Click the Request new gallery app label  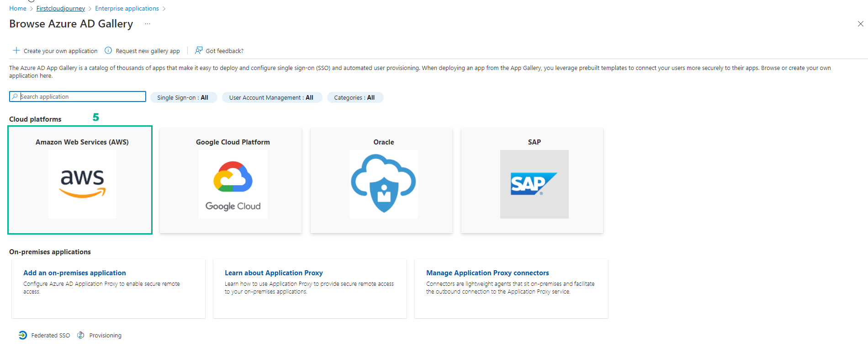[x=148, y=51]
